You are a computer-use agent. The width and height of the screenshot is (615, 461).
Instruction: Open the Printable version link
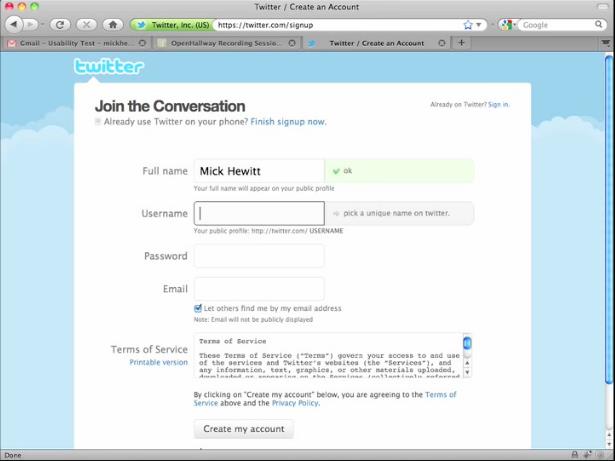pos(158,363)
